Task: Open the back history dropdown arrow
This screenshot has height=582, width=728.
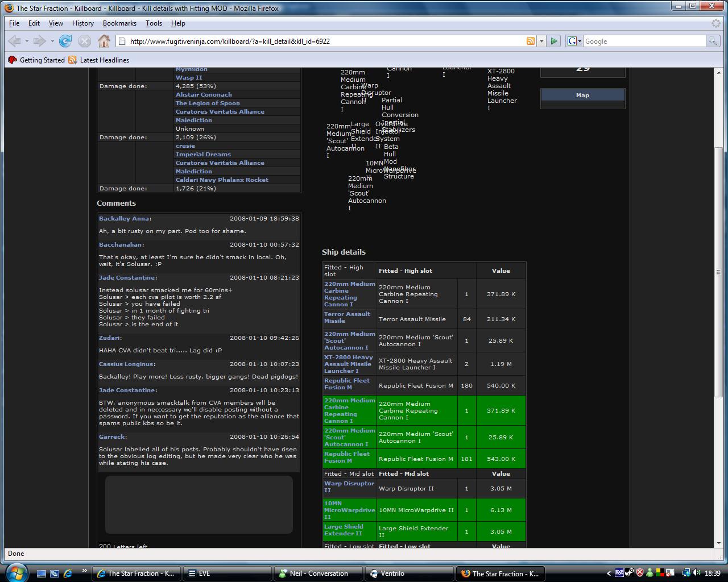Action: pos(27,41)
